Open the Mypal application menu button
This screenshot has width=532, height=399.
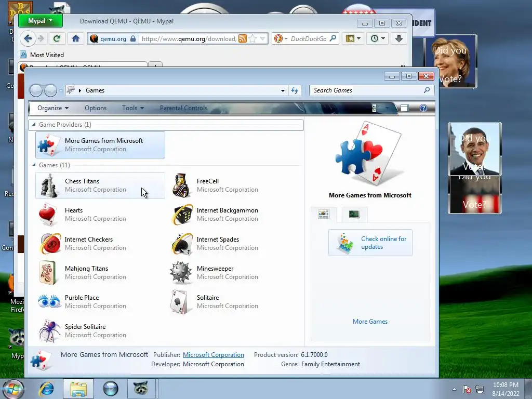pos(41,21)
